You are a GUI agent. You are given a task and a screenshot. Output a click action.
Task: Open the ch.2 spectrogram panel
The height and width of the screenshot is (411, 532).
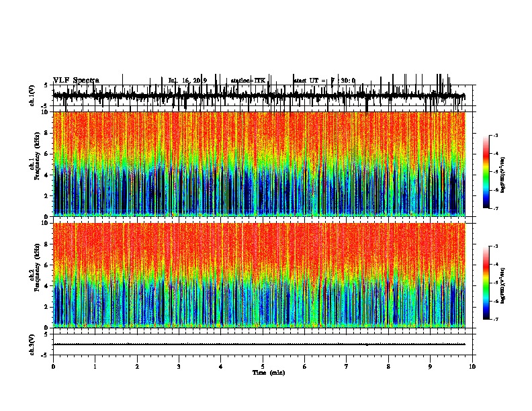point(259,275)
